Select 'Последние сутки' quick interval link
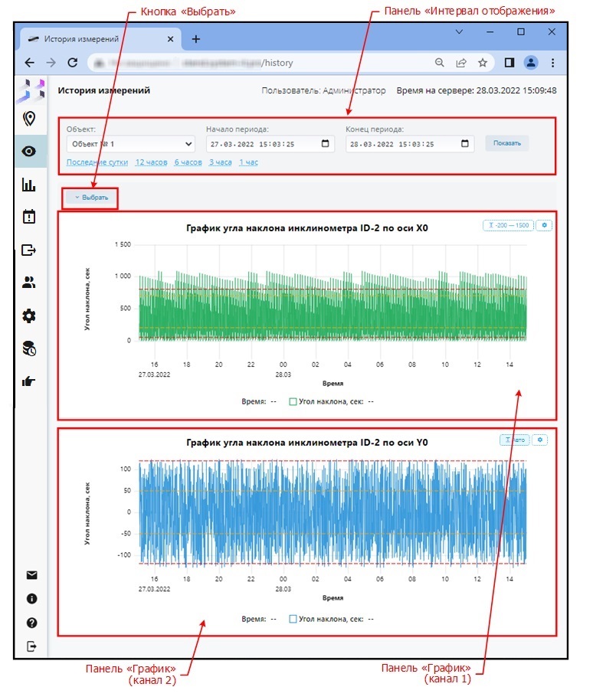 click(x=97, y=162)
